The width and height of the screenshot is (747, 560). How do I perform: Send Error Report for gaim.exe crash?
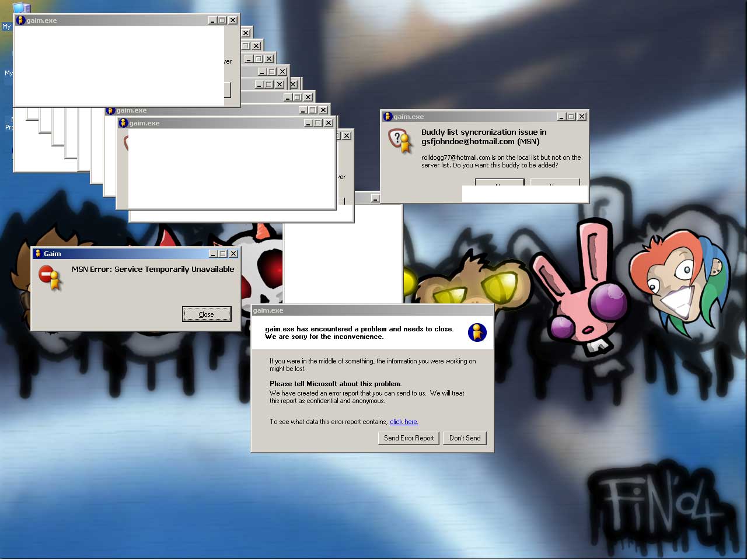click(x=409, y=438)
